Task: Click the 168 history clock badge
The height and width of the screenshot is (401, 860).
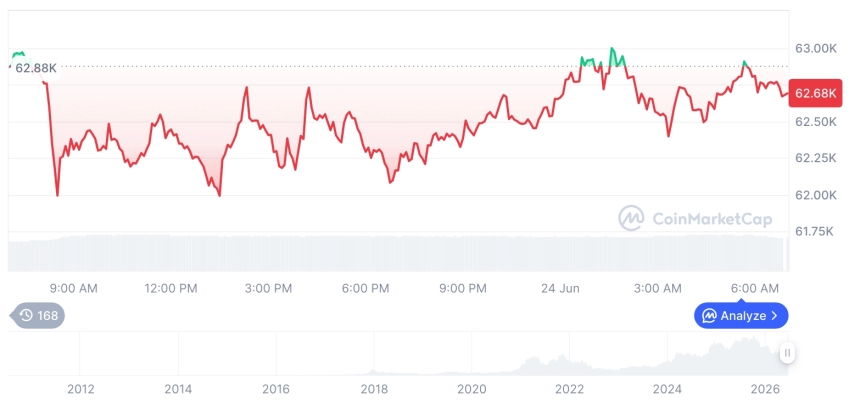Action: click(37, 315)
